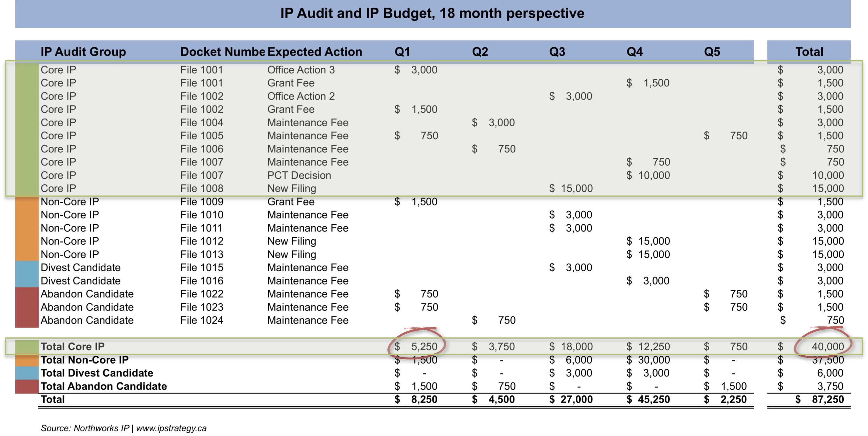Click the title 'IP Audit and IP Budget, 18 month perspective'
The image size is (868, 436).
[432, 13]
